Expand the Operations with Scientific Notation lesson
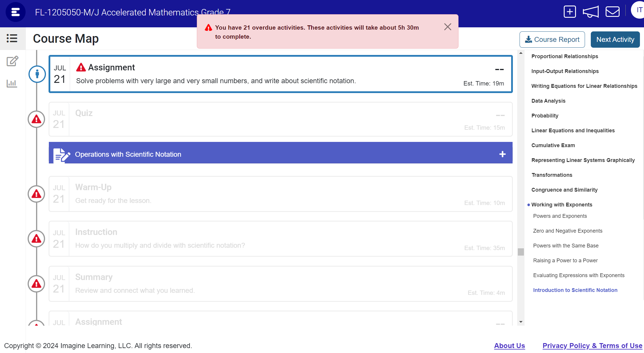Screen dimensions: 644x353 [502, 154]
